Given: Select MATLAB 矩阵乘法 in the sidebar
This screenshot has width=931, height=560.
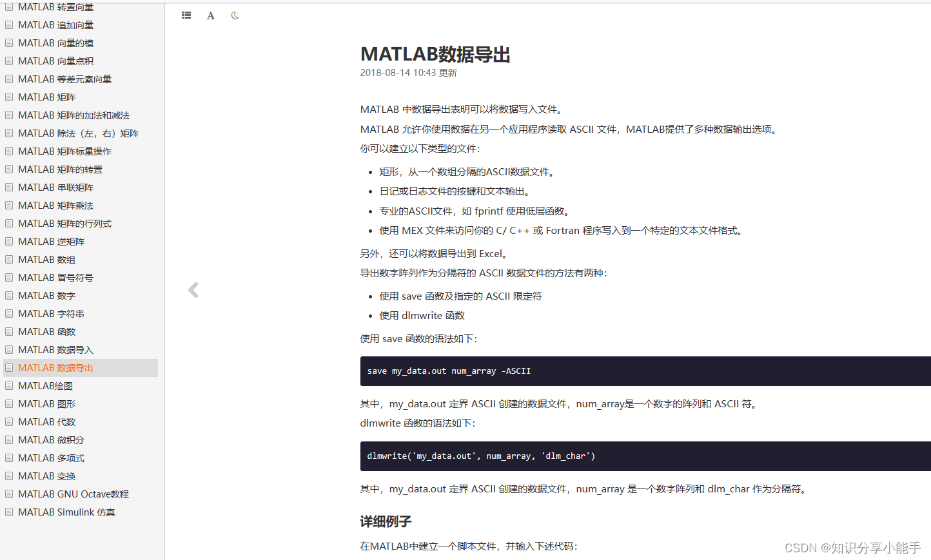Looking at the screenshot, I should 55,206.
